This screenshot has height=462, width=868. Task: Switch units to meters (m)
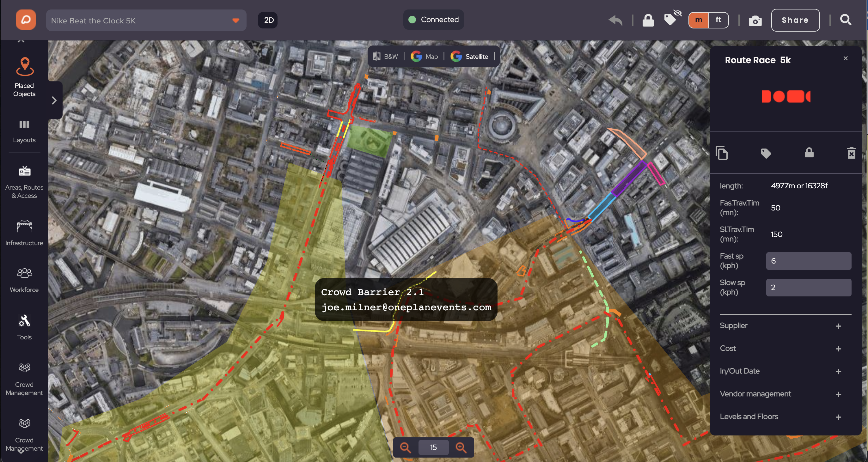(699, 20)
